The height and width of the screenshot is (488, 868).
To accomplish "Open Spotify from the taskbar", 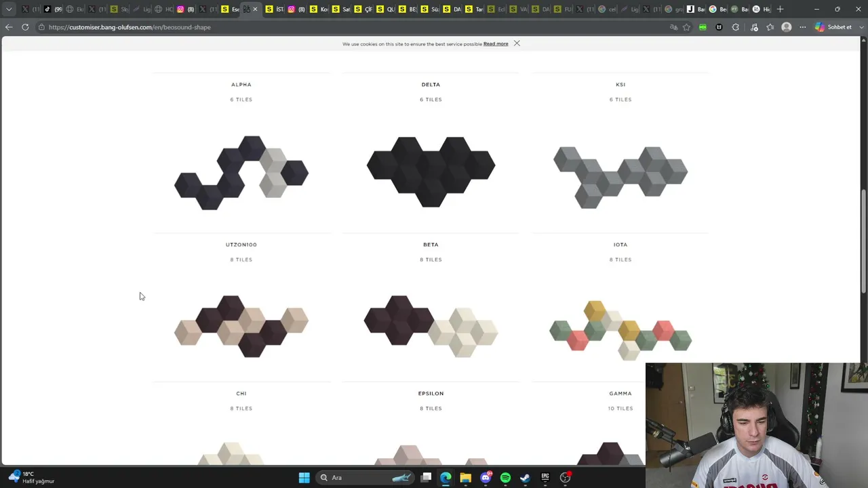I will tap(505, 478).
